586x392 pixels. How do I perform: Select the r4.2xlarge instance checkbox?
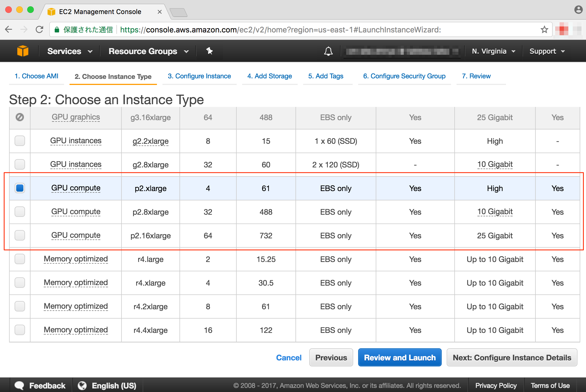coord(20,306)
